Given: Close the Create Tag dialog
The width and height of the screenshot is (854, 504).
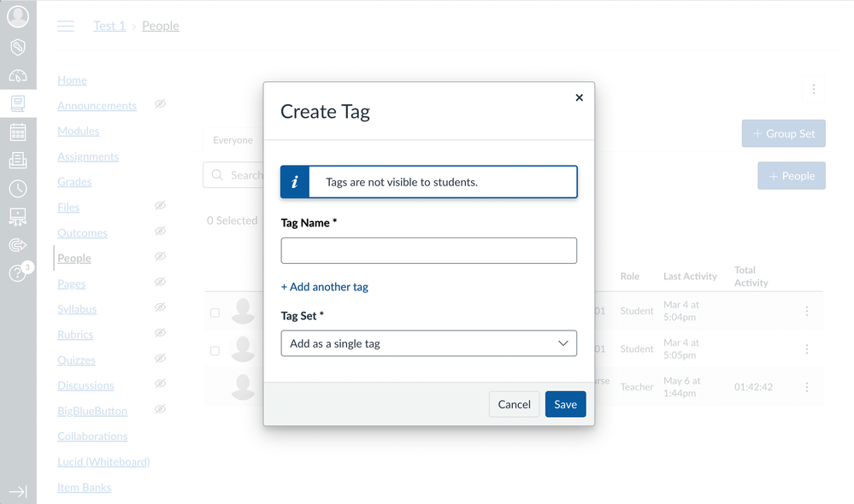Looking at the screenshot, I should 579,97.
